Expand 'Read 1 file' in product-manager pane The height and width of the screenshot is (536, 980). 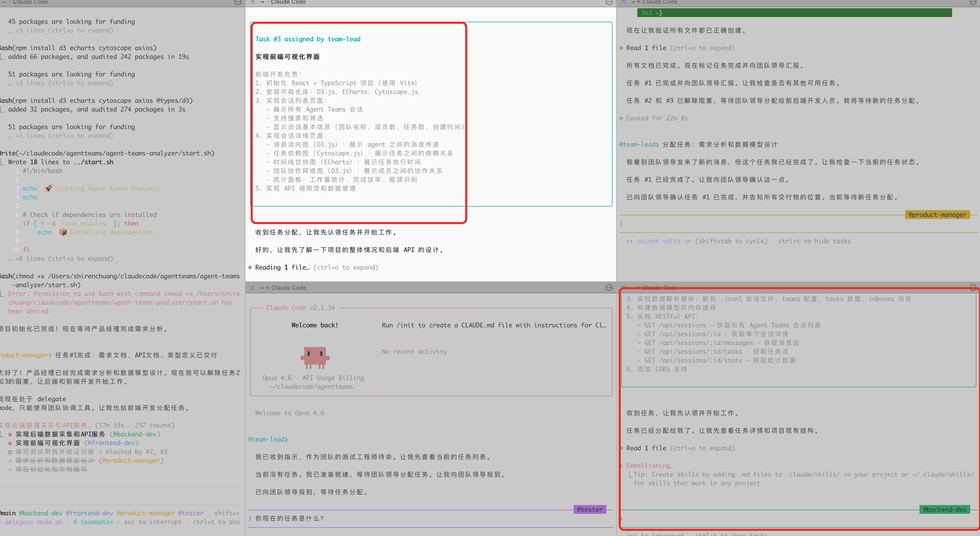point(646,48)
